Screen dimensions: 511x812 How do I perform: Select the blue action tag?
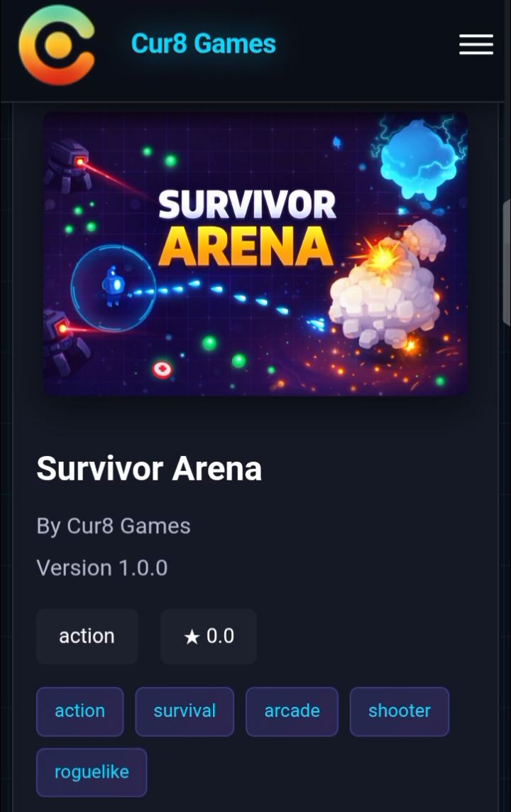point(79,711)
